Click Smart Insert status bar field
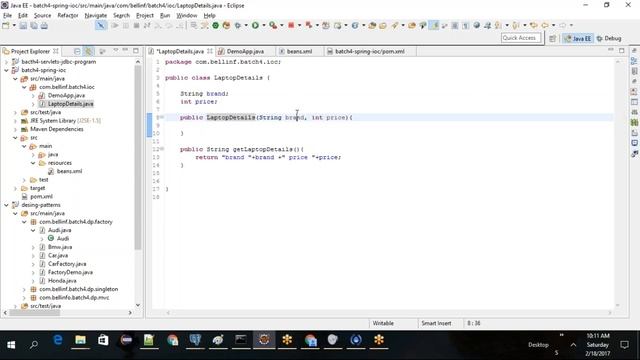The image size is (640, 360). [436, 323]
